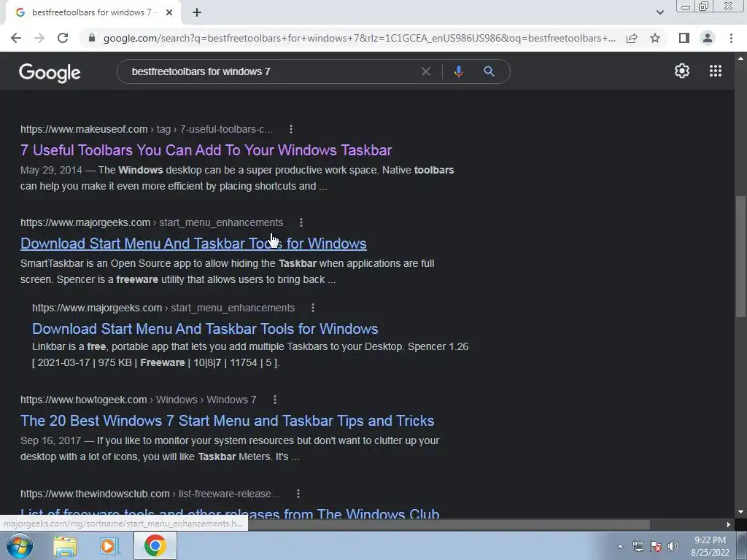Open underlined Download Start Menu And Taskbar Tools link
The width and height of the screenshot is (747, 560).
pos(193,244)
